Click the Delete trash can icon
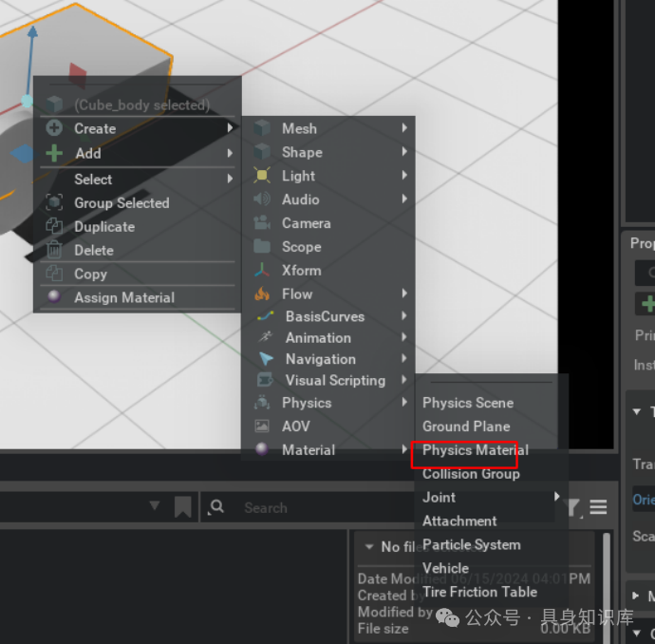 pos(55,251)
